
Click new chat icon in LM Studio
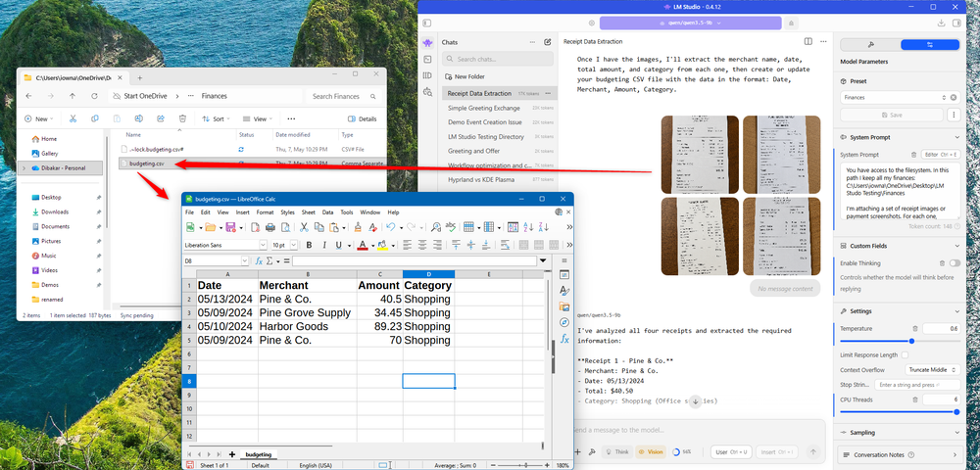point(548,42)
